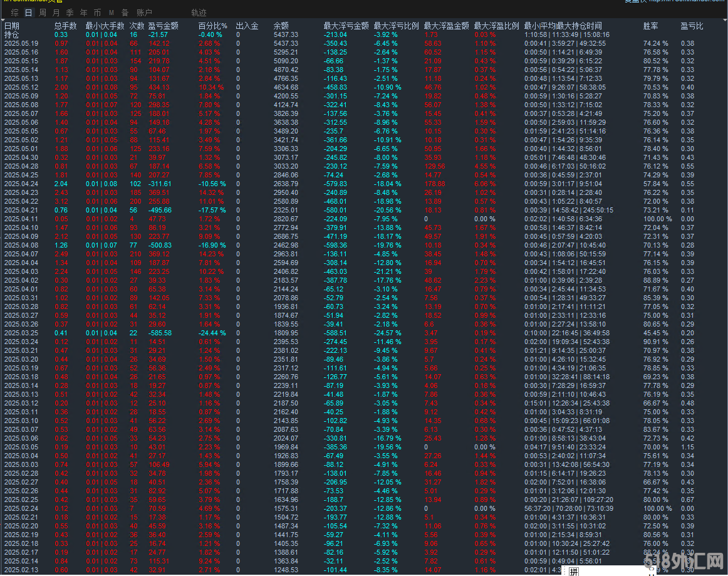
Task: Click the 最大浮亏比例 column header
Action: 397,26
